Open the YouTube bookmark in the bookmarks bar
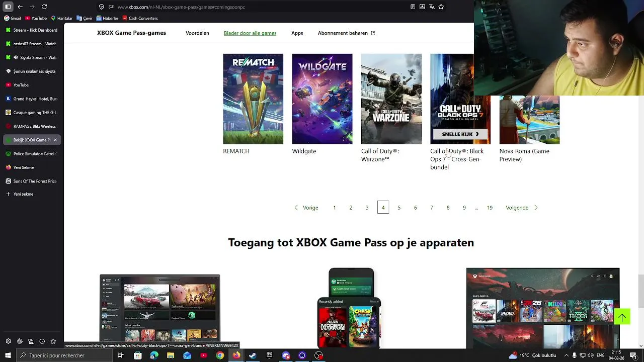This screenshot has width=644, height=362. [35, 19]
